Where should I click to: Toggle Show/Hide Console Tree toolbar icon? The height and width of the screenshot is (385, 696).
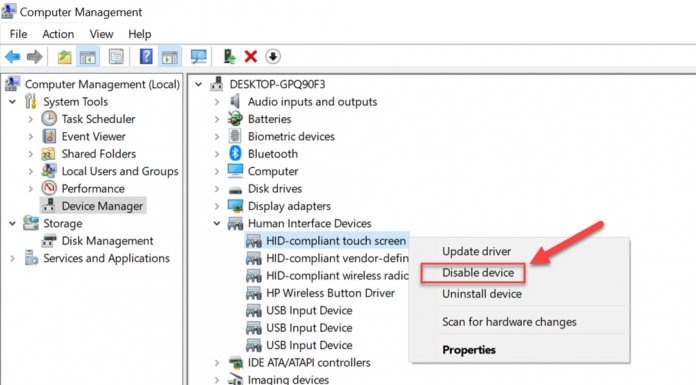click(87, 57)
